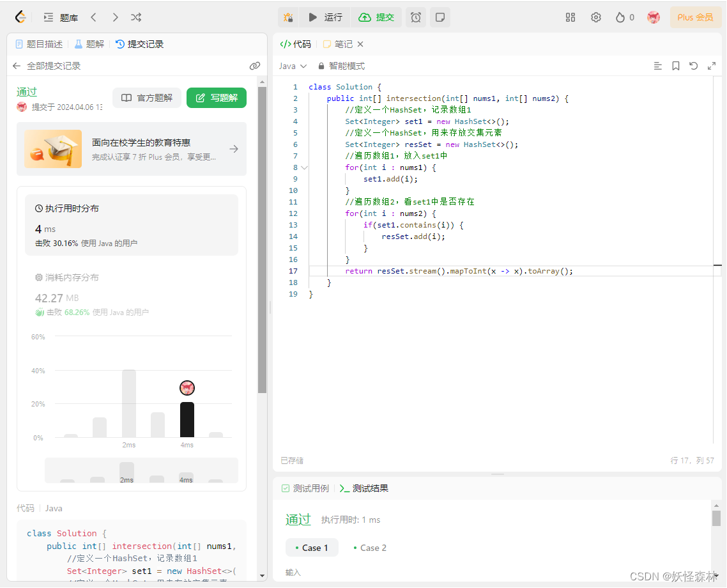727x588 pixels.
Task: Open the 题库 problem list
Action: pos(61,18)
